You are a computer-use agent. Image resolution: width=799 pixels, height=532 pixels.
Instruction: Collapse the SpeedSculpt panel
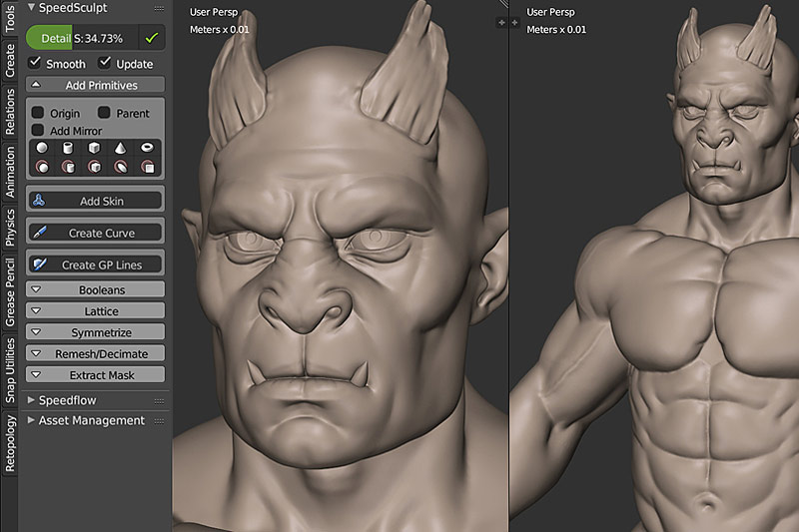tap(31, 8)
